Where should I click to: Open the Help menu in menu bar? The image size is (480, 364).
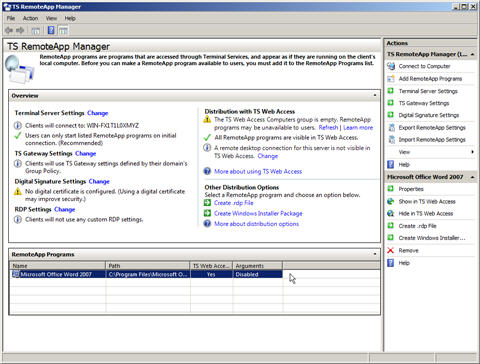tap(70, 18)
